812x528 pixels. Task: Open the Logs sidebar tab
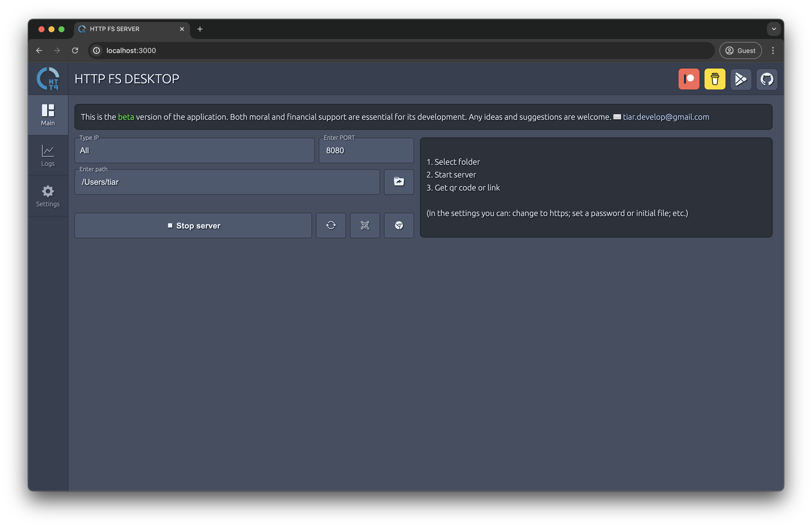48,155
